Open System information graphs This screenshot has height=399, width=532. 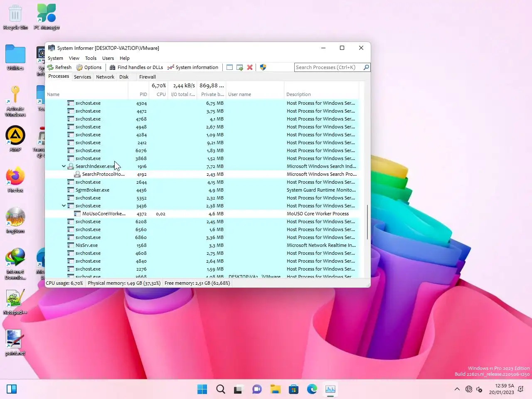[x=193, y=67]
